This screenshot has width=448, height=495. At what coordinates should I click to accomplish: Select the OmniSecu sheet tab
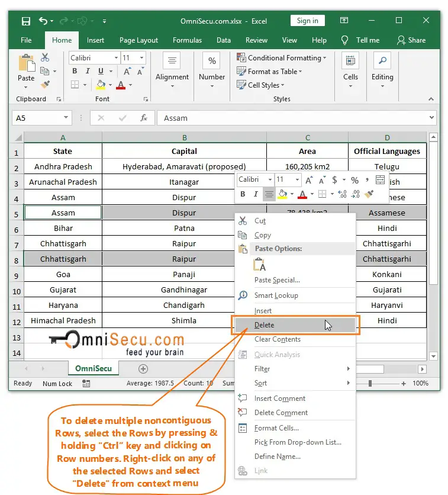[94, 368]
